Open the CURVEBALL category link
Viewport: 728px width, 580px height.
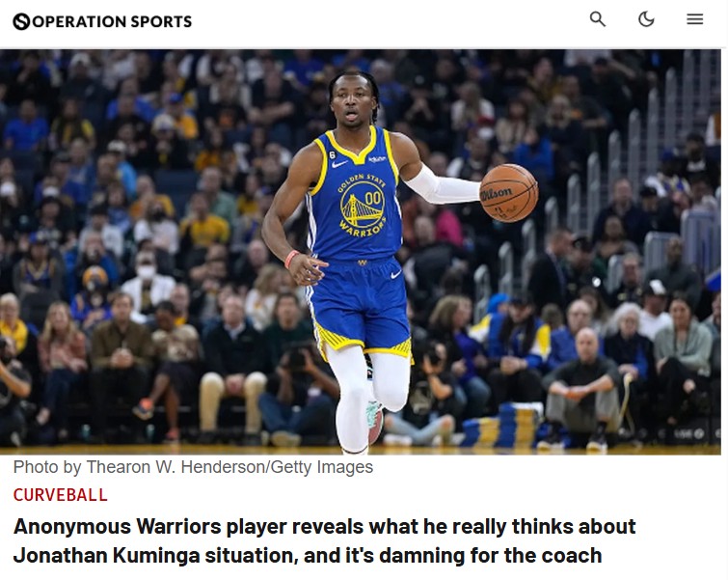click(x=61, y=495)
